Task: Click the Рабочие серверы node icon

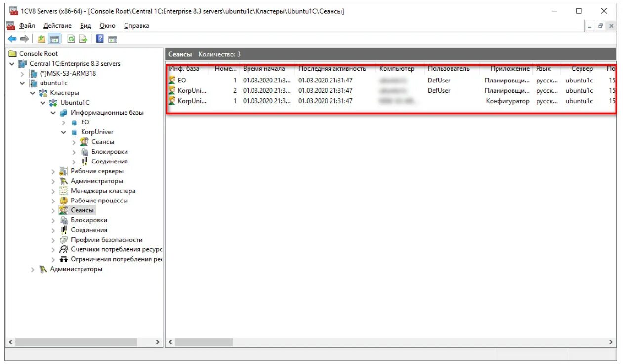Action: (x=63, y=171)
